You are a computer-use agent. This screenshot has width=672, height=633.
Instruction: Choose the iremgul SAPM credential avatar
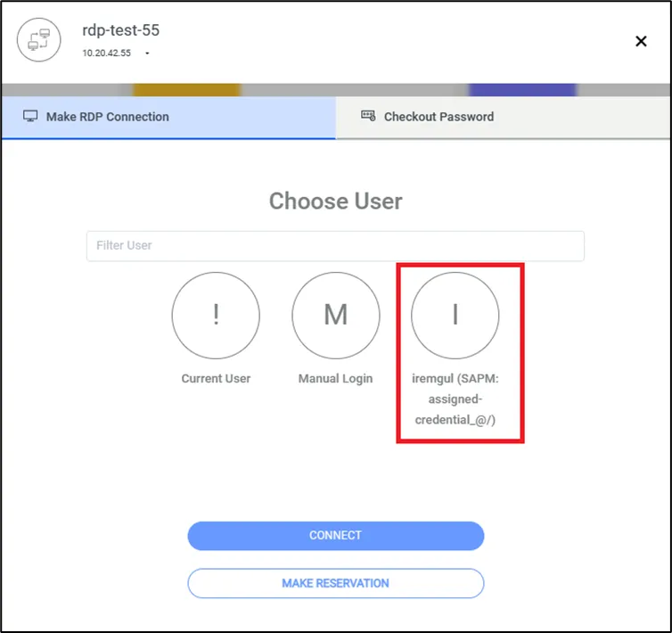coord(455,316)
